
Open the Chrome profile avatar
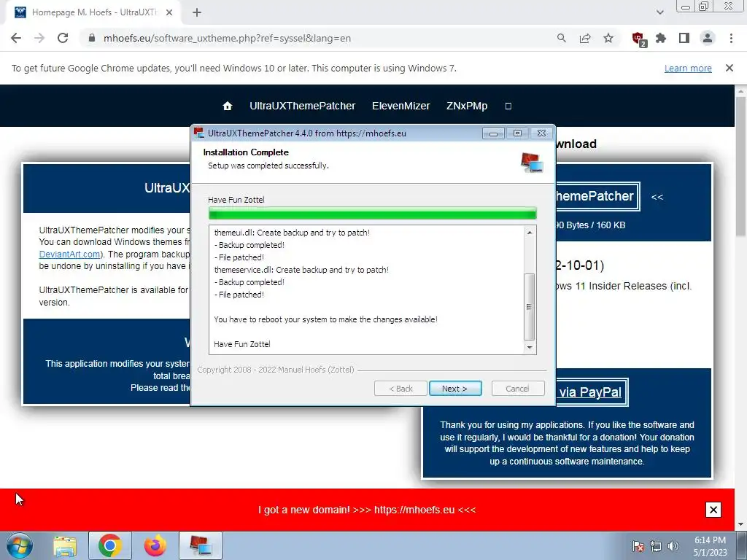(x=708, y=38)
